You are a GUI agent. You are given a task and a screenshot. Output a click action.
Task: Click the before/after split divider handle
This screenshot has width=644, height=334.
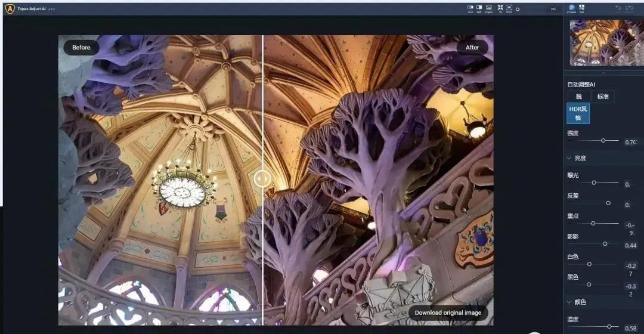262,178
